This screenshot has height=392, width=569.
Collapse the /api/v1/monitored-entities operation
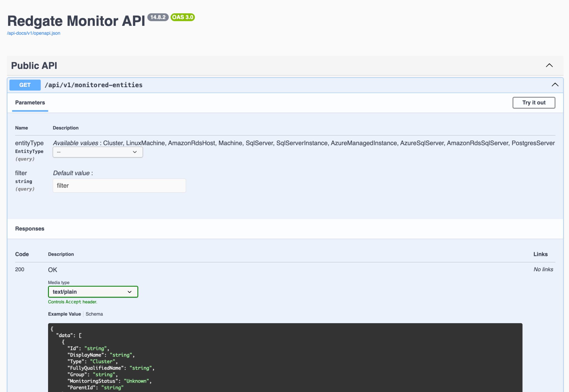(555, 85)
